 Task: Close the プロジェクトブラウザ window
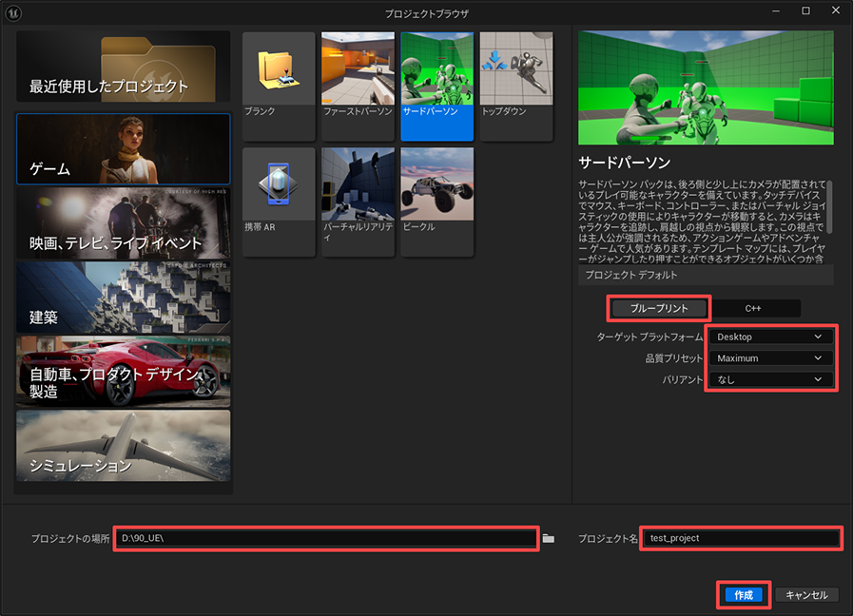point(836,10)
